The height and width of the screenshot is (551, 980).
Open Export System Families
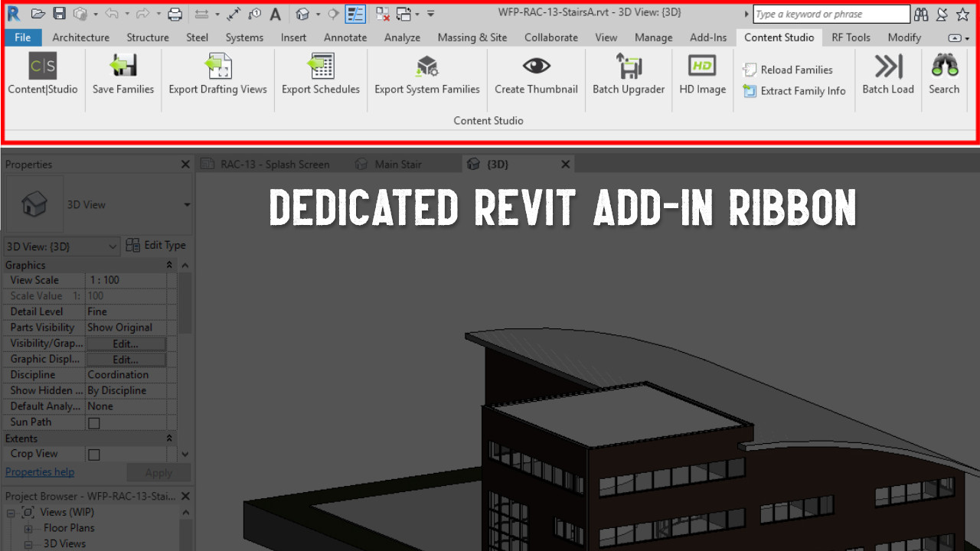pos(427,74)
